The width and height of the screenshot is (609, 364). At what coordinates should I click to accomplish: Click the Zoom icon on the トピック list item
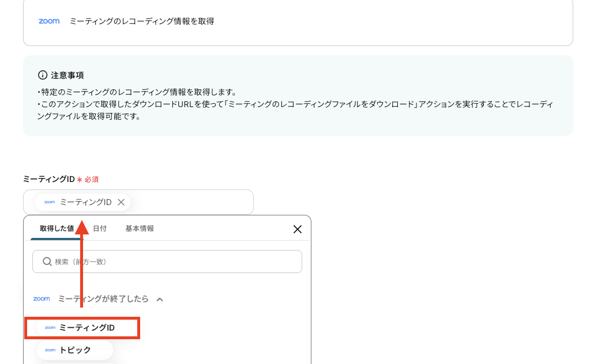[50, 350]
